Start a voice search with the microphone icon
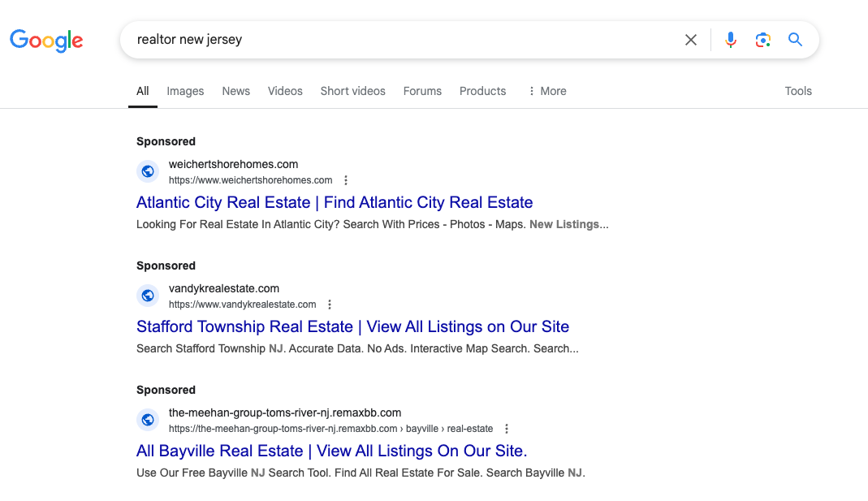 click(730, 39)
